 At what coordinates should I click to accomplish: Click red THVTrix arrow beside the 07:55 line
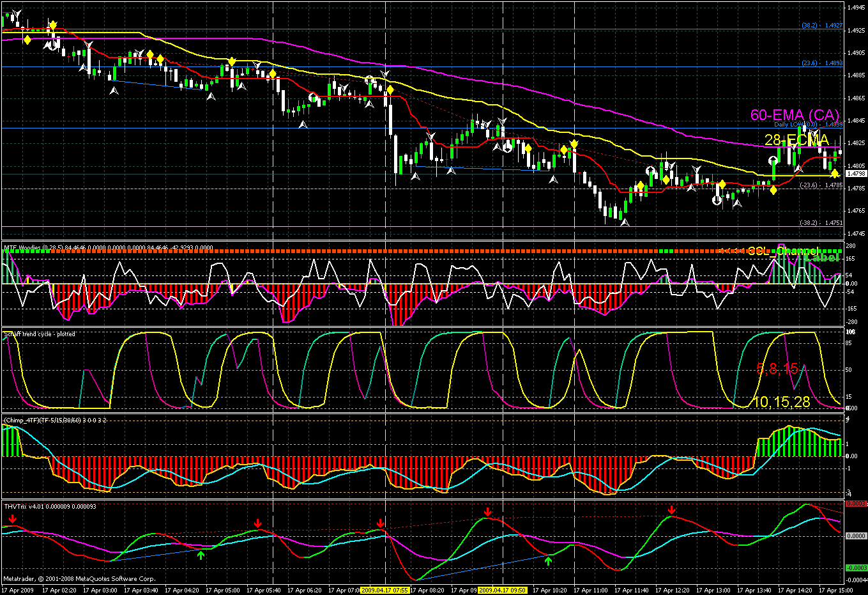click(381, 523)
